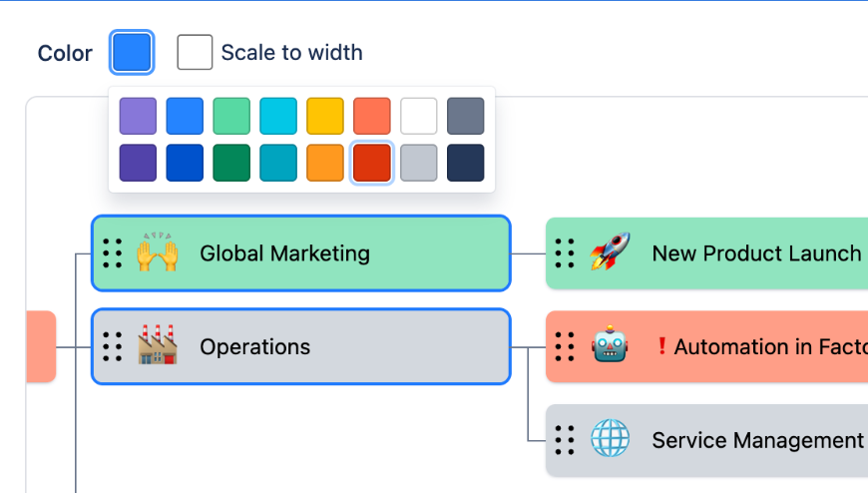
Task: Enable the Scale to width checkbox
Action: click(x=196, y=53)
